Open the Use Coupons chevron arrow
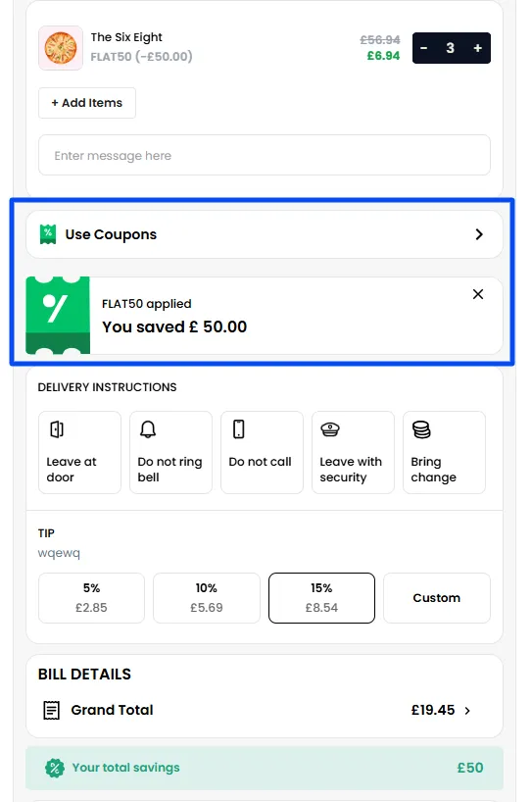Screen dimensions: 532x802 (479, 234)
